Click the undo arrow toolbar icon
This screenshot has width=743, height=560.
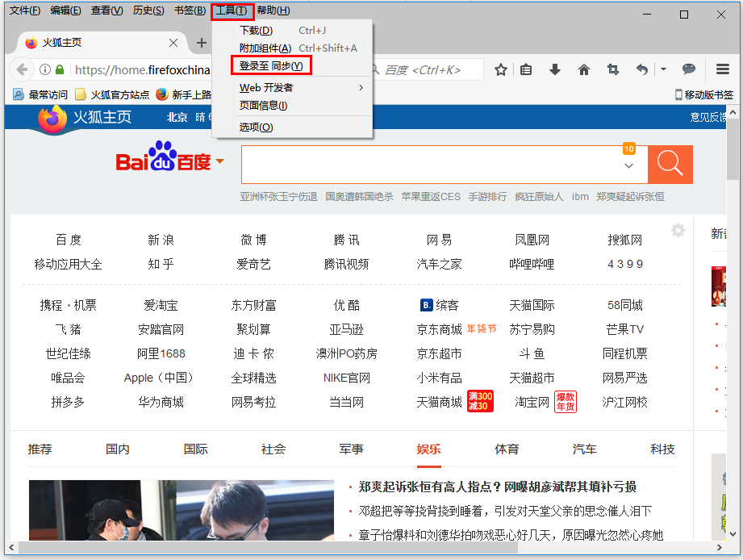(642, 70)
